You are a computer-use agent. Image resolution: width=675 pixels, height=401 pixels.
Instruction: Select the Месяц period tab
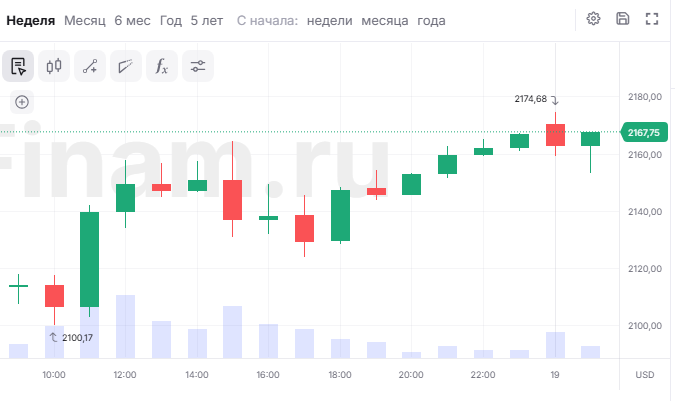pyautogui.click(x=85, y=21)
